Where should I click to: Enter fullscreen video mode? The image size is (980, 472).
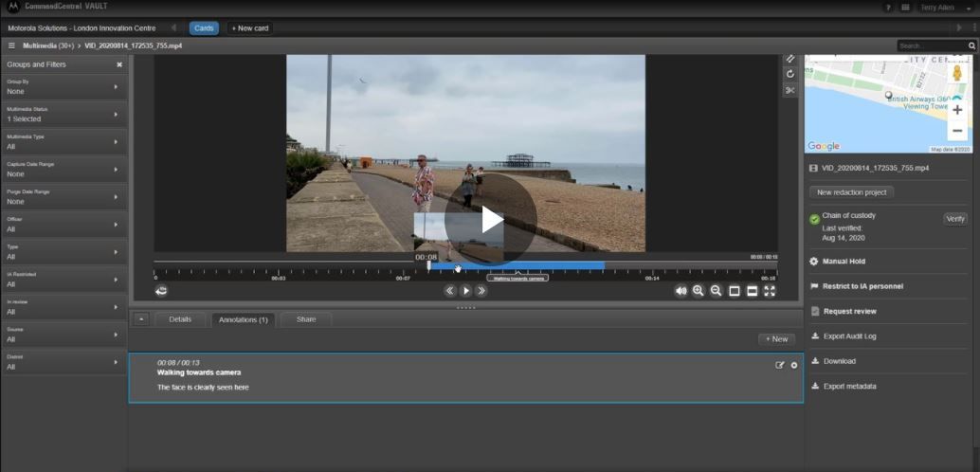[x=770, y=291]
